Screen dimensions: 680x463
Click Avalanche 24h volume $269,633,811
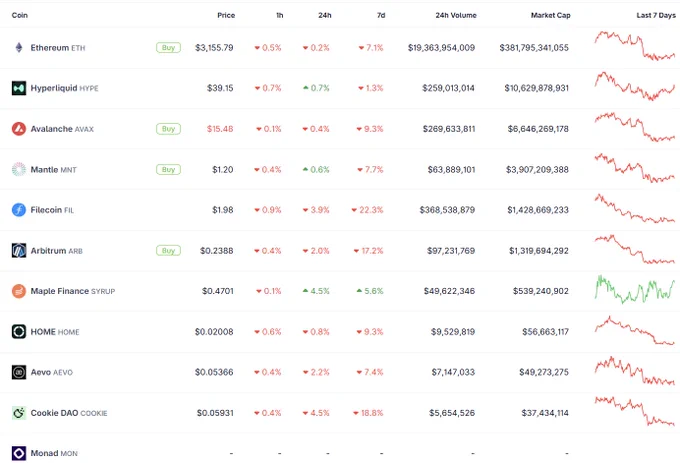449,129
